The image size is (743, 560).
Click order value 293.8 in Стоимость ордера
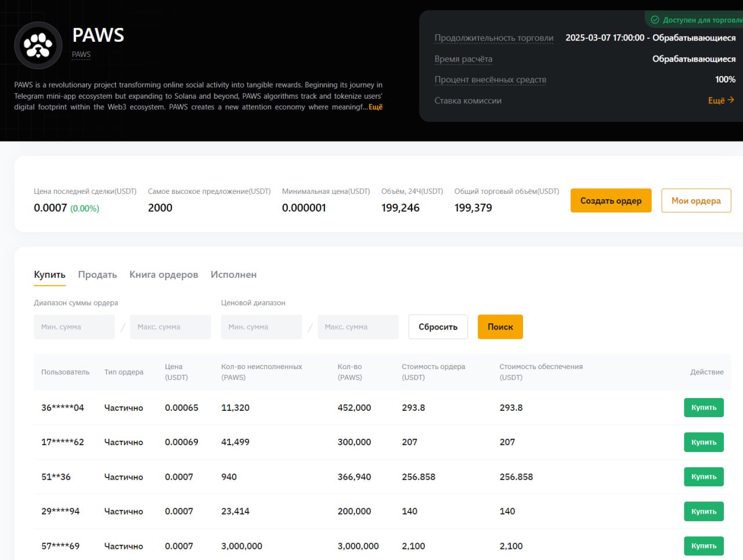click(413, 407)
